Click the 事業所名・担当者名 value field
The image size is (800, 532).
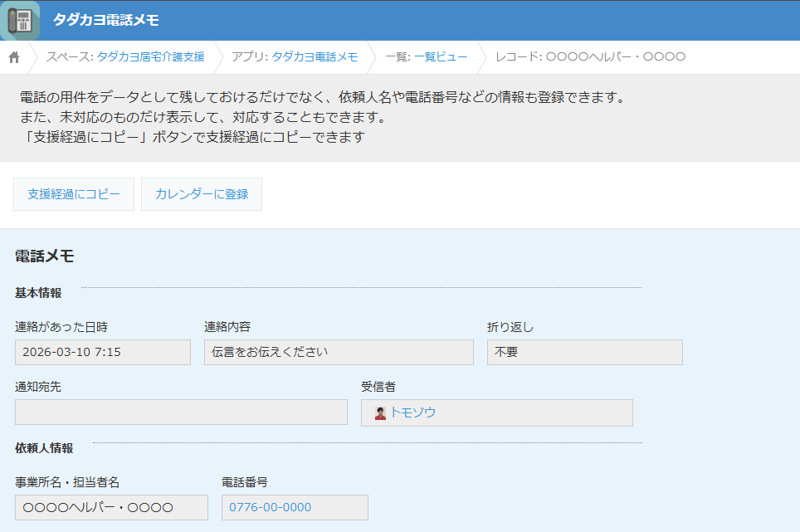click(111, 507)
